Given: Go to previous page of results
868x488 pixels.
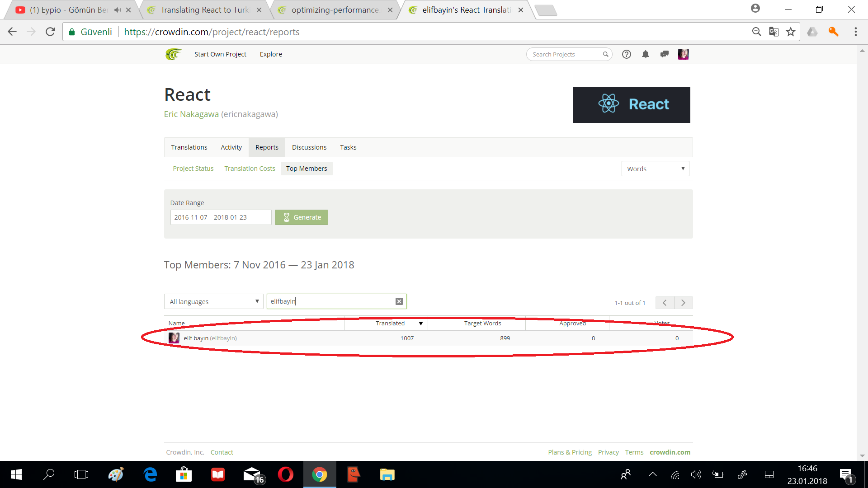Looking at the screenshot, I should pos(665,303).
